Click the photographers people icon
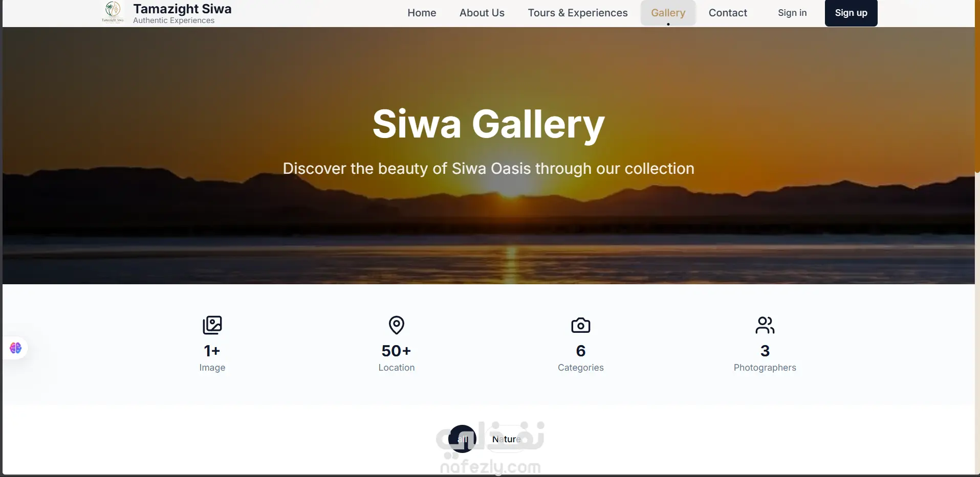The width and height of the screenshot is (980, 477). pyautogui.click(x=765, y=325)
